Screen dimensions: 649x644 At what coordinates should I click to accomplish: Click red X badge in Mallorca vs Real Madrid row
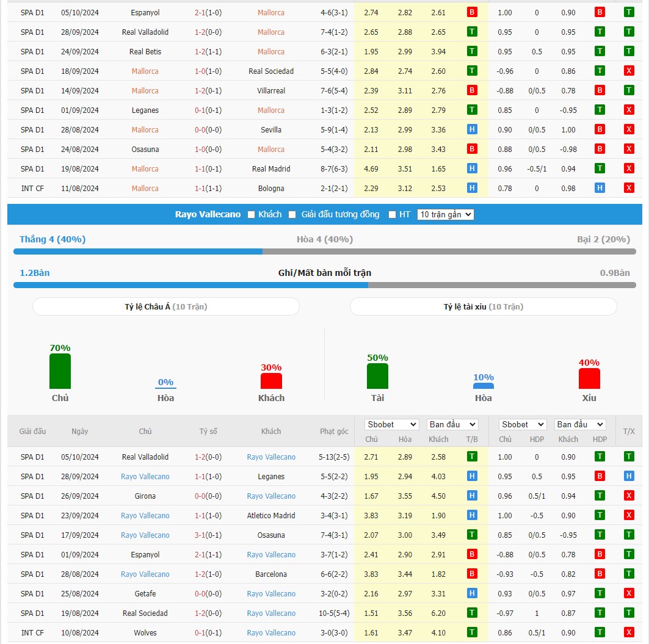coord(629,168)
